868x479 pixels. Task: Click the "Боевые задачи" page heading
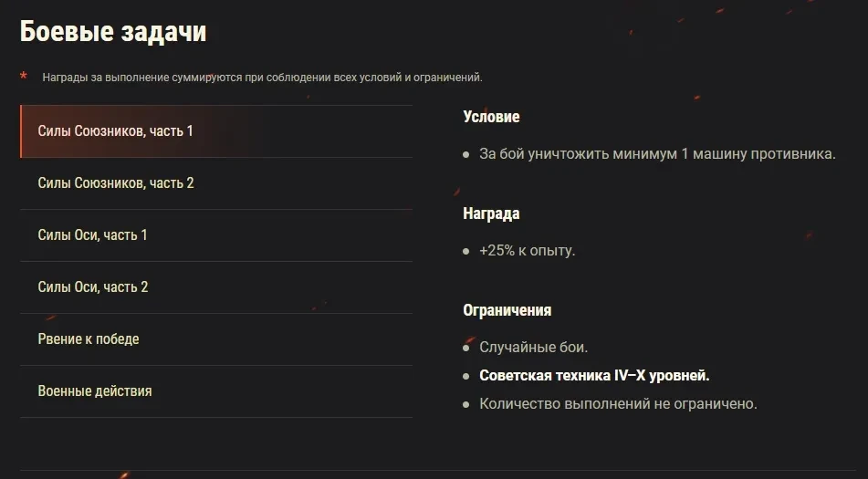point(113,32)
